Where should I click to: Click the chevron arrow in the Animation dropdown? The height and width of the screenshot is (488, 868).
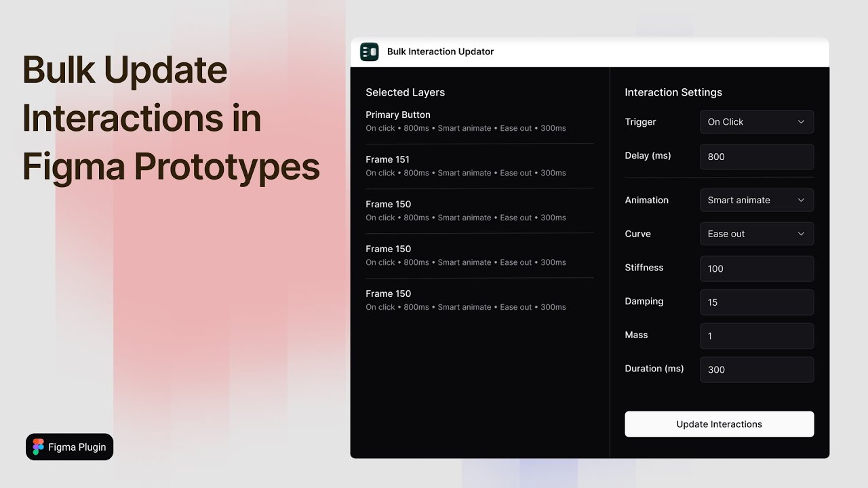pos(801,200)
